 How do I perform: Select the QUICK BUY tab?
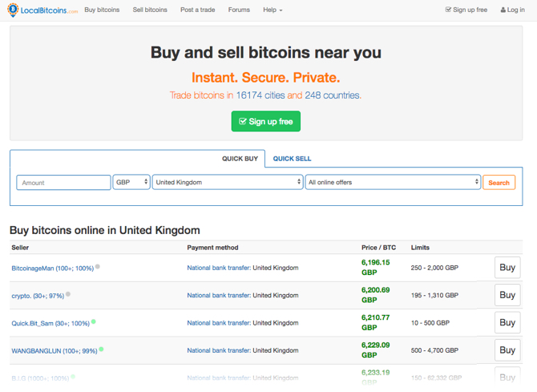tap(240, 159)
